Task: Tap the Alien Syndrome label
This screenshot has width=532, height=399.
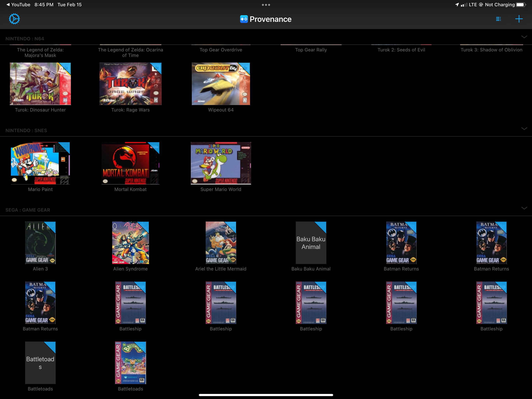Action: 131,269
